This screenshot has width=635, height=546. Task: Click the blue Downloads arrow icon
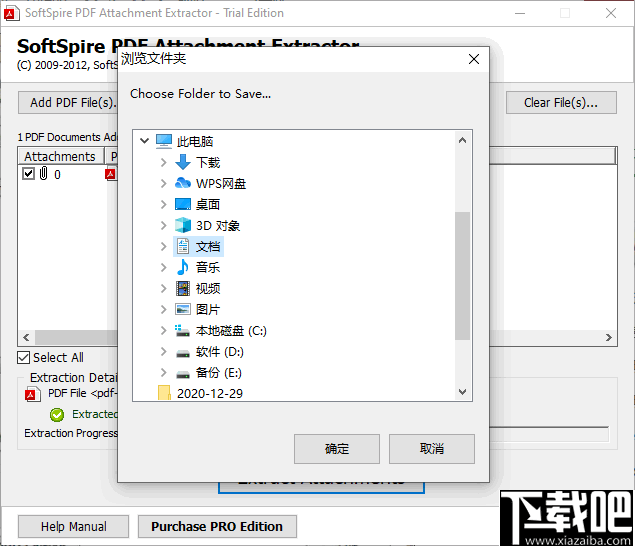183,162
